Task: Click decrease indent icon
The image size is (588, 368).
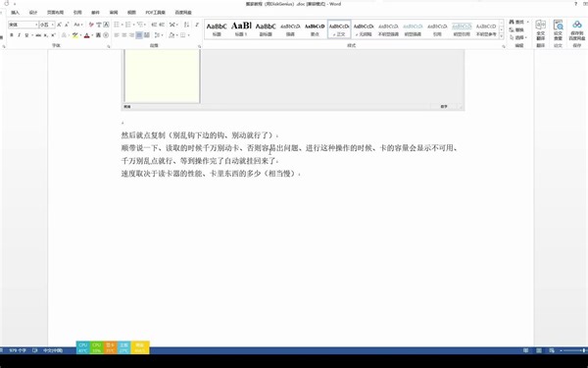Action: click(154, 25)
